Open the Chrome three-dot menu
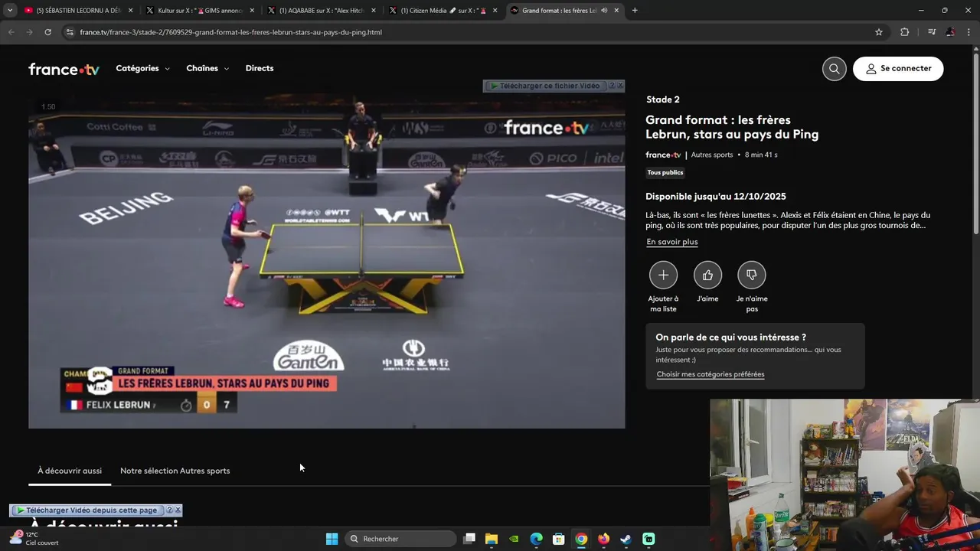Image resolution: width=980 pixels, height=551 pixels. coord(969,32)
